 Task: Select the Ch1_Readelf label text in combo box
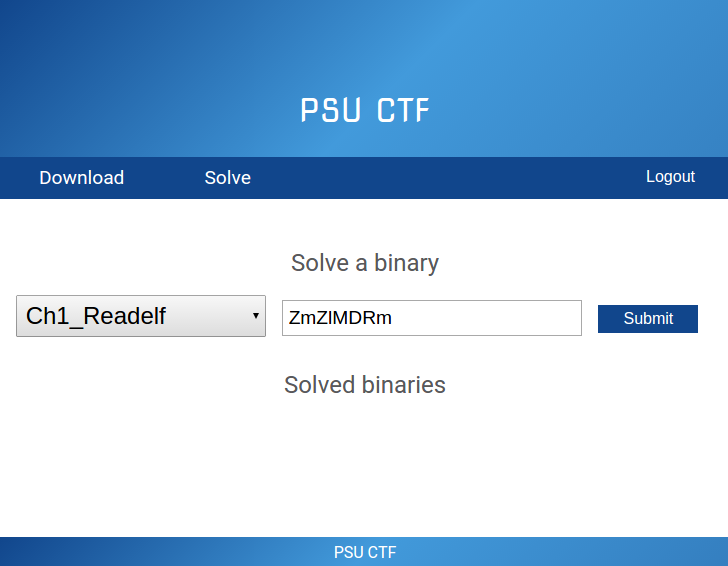tap(96, 316)
